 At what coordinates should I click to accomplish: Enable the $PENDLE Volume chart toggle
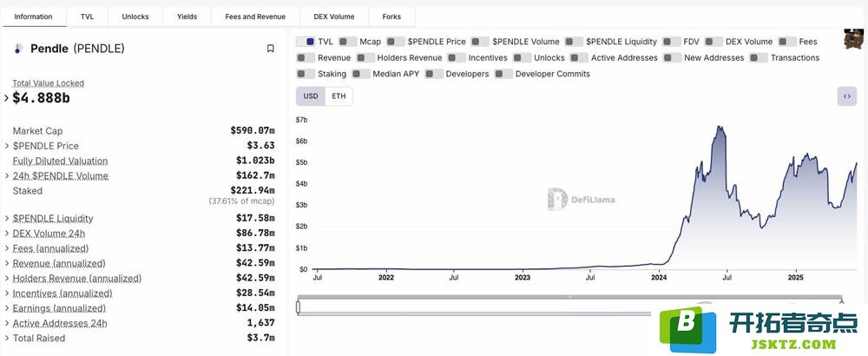point(480,42)
